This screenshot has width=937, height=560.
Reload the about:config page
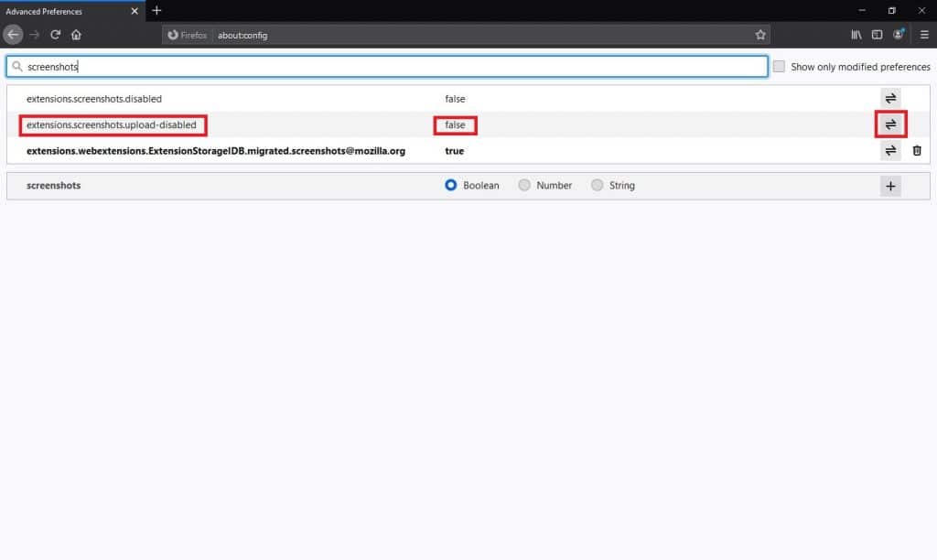(x=55, y=35)
